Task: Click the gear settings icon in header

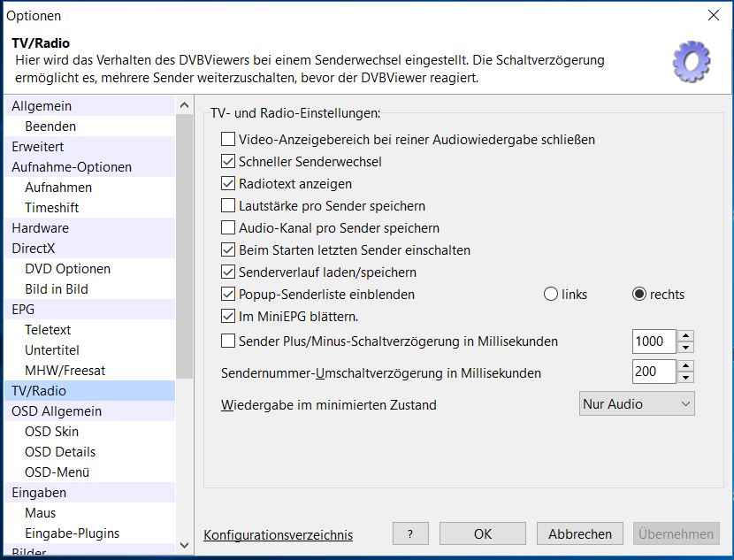Action: click(692, 62)
